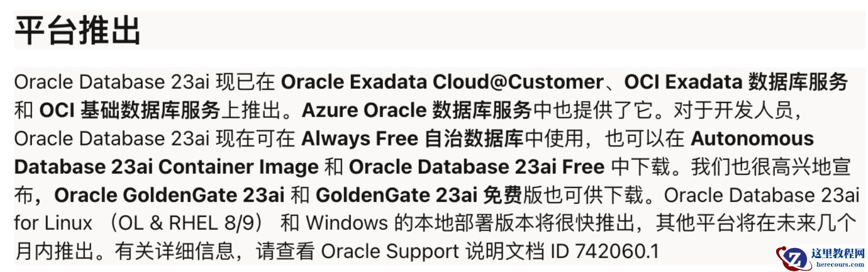
Task: Click bold GoldenGate 23ai 免费 text
Action: point(418,195)
